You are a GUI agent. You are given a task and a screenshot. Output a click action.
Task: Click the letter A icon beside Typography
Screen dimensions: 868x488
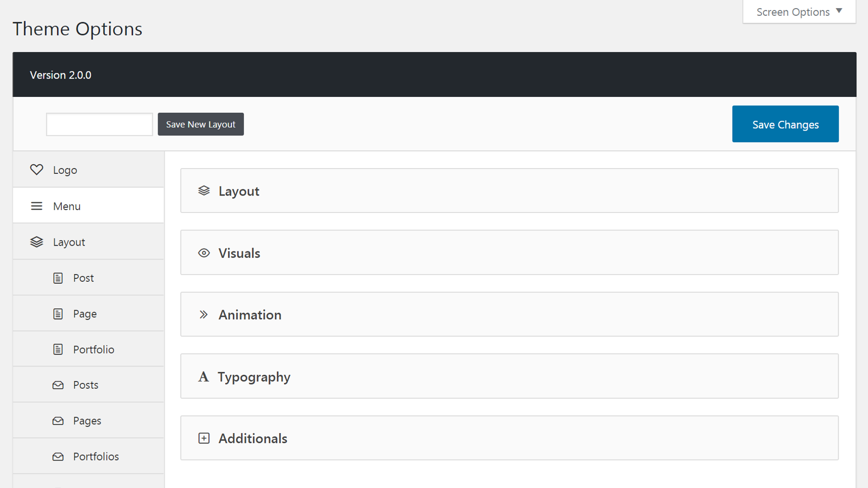[x=203, y=377]
